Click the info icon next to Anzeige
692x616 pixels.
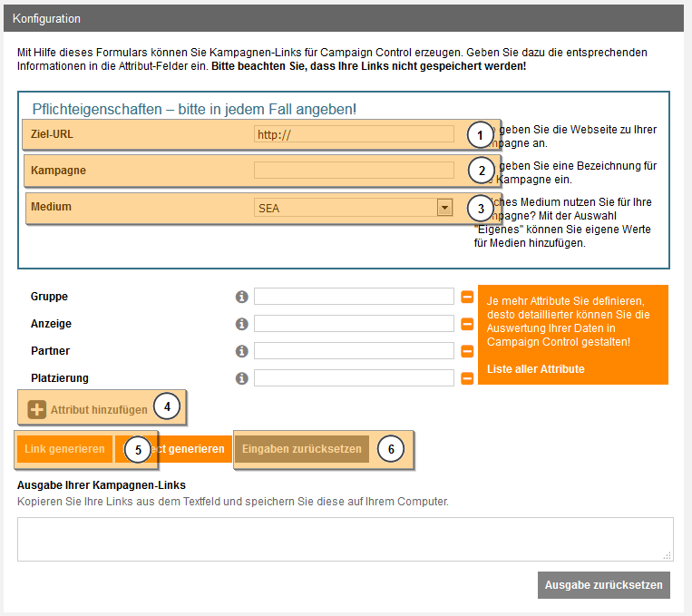(x=241, y=324)
